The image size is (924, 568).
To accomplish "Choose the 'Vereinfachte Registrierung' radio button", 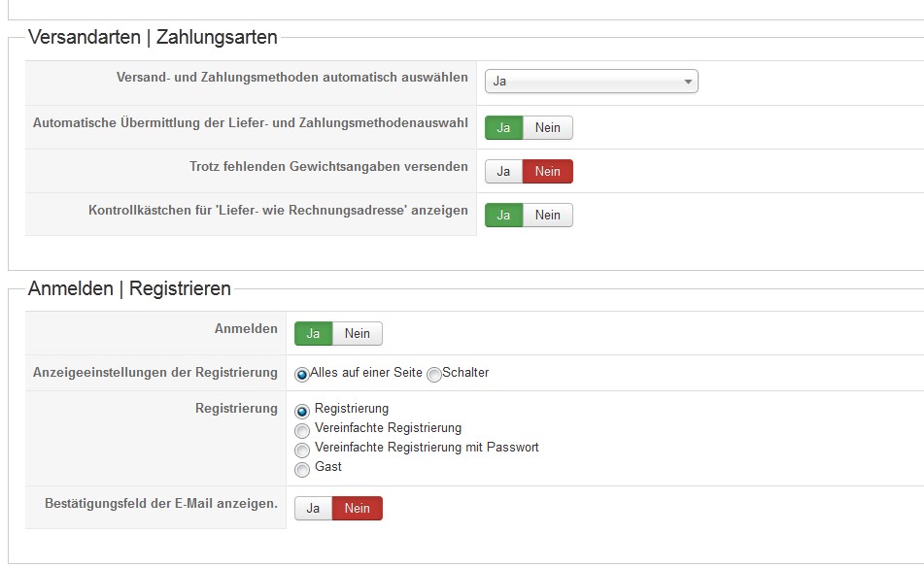I will tap(302, 430).
